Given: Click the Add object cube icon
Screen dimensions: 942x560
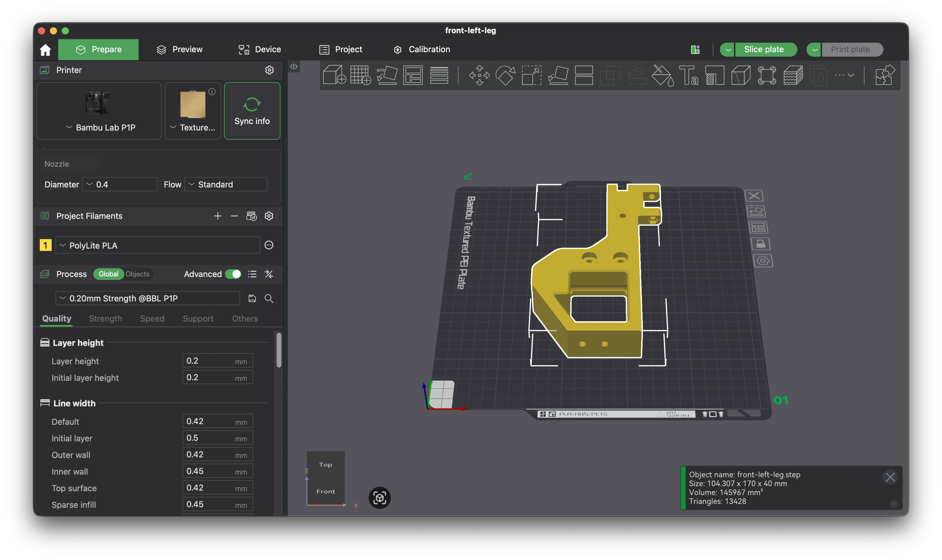Looking at the screenshot, I should (334, 75).
